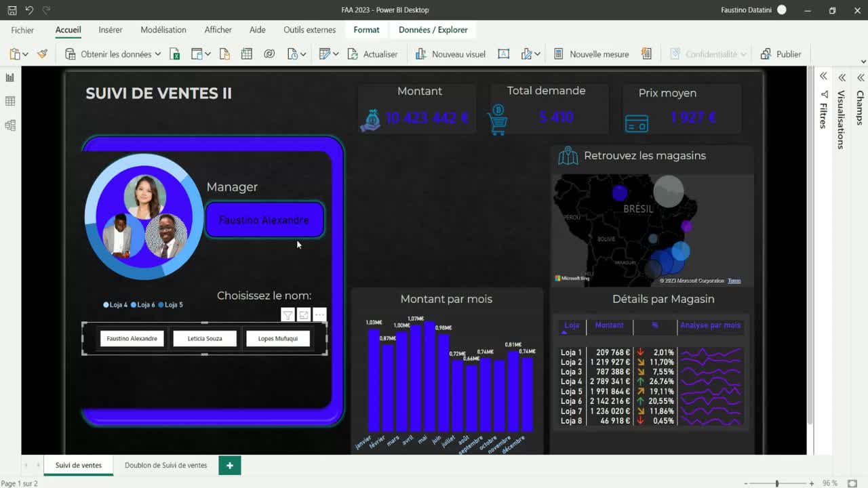
Task: Click the Excel workbook import icon
Action: [x=175, y=54]
